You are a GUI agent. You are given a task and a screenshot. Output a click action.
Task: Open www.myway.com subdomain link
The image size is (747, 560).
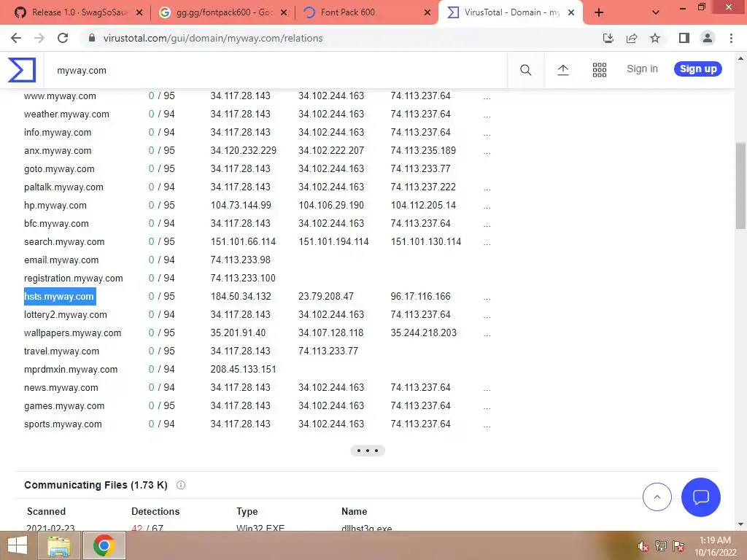pos(60,96)
